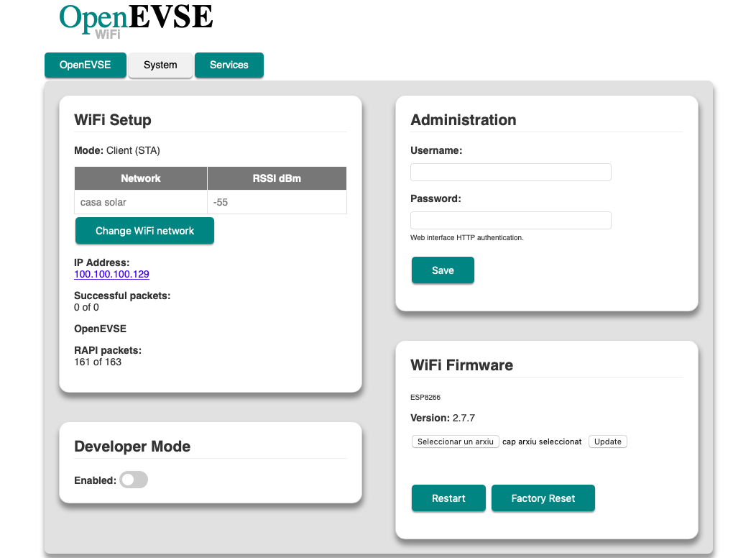This screenshot has width=756, height=558.
Task: Click Seleccionar un arxiu file chooser
Action: pyautogui.click(x=455, y=442)
